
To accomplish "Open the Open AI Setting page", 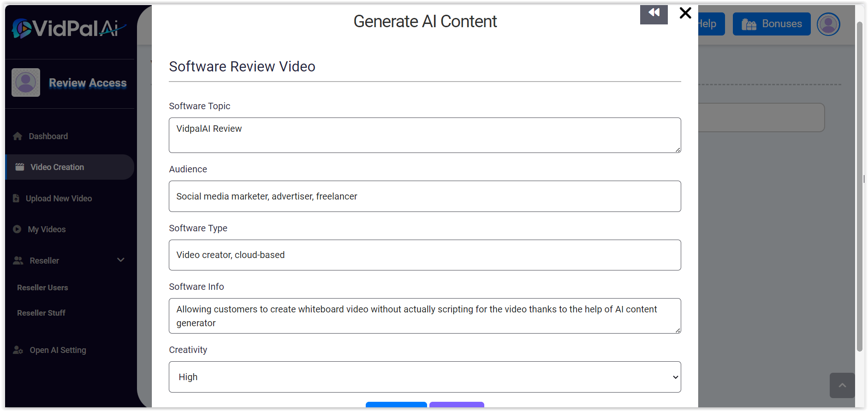I will (58, 350).
